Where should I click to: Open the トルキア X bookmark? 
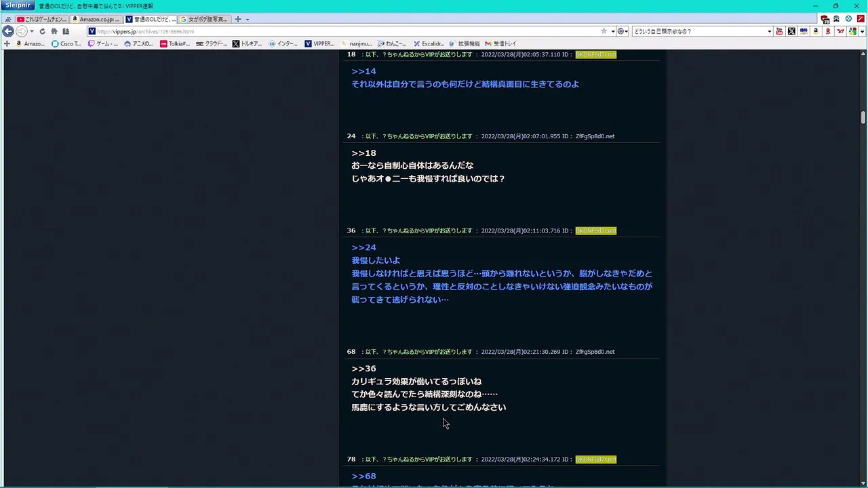[248, 43]
